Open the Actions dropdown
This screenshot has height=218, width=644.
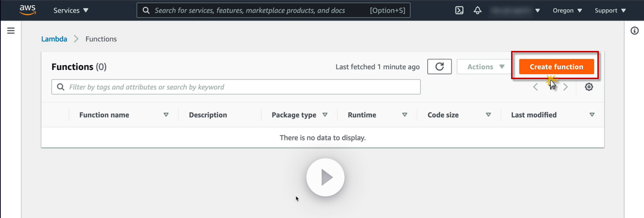point(485,67)
